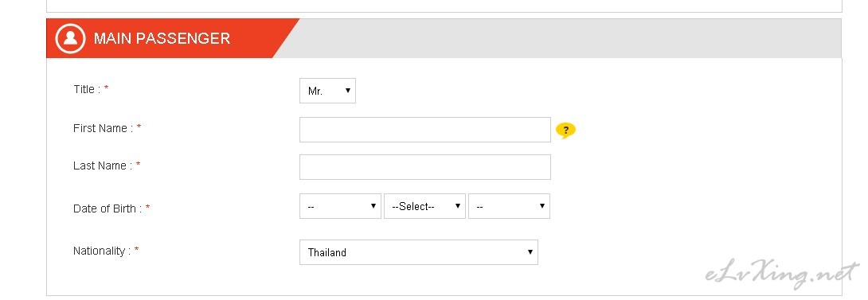Click the eLvXing.net watermark
Viewport: 868px width, 300px height.
782,274
